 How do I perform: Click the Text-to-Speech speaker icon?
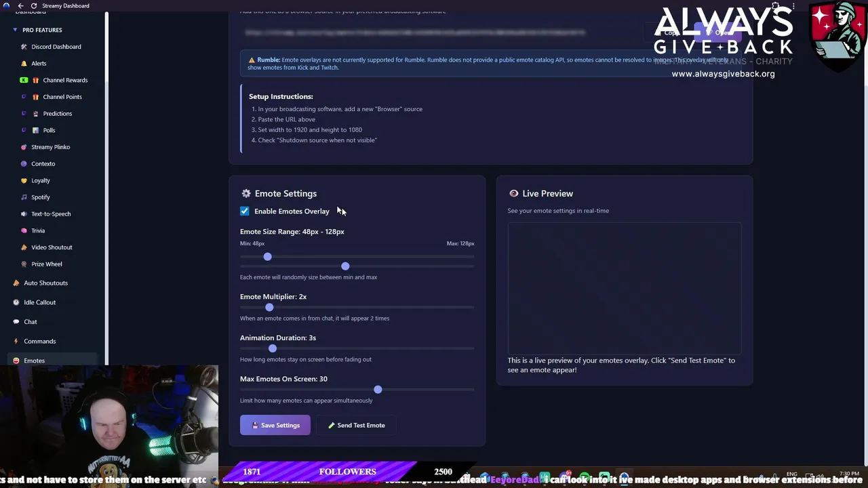coord(24,214)
